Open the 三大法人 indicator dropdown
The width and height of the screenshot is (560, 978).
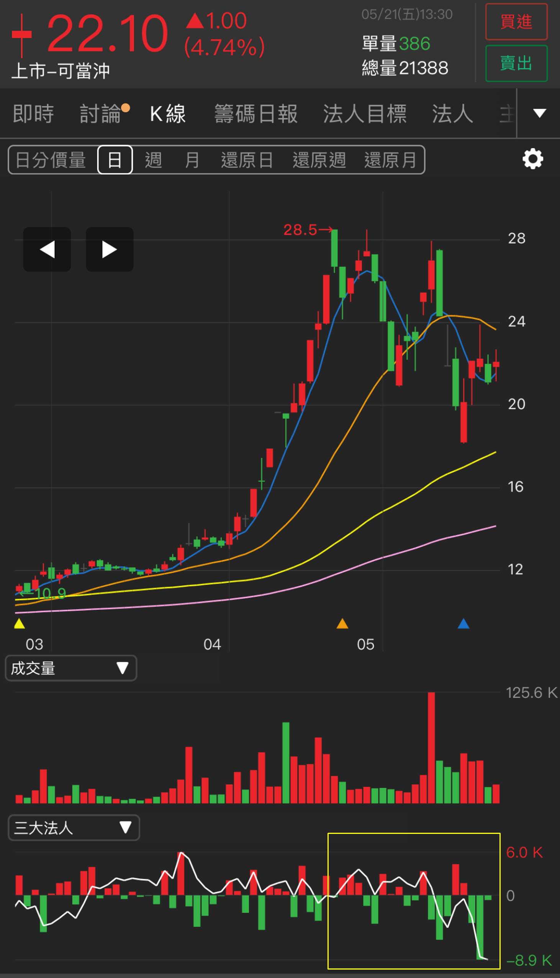coord(74,827)
